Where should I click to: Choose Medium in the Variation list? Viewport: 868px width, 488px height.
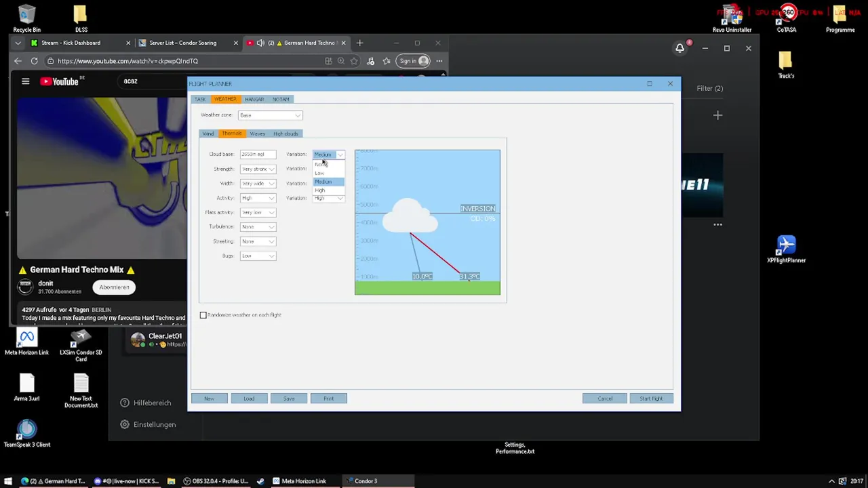pyautogui.click(x=329, y=182)
